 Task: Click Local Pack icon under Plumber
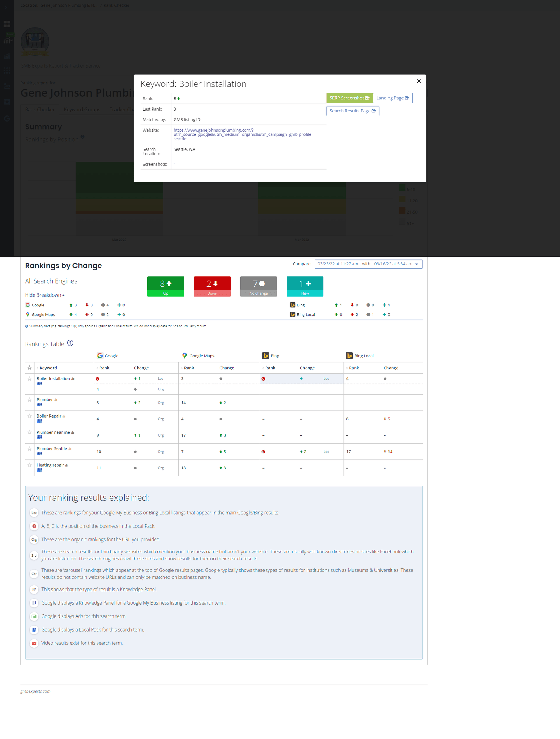point(39,405)
